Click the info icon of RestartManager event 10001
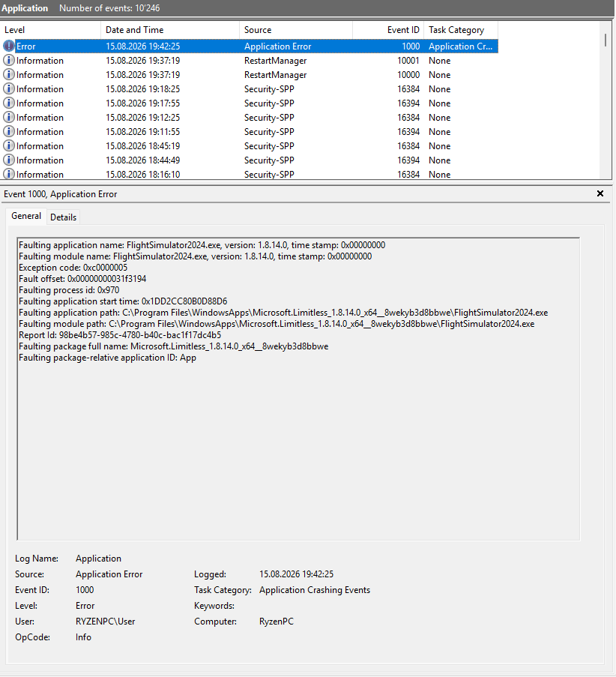The width and height of the screenshot is (616, 677). point(9,60)
